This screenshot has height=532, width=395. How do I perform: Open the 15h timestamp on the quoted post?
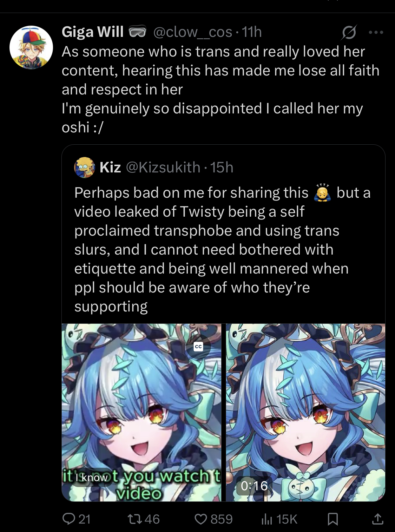[x=222, y=167]
